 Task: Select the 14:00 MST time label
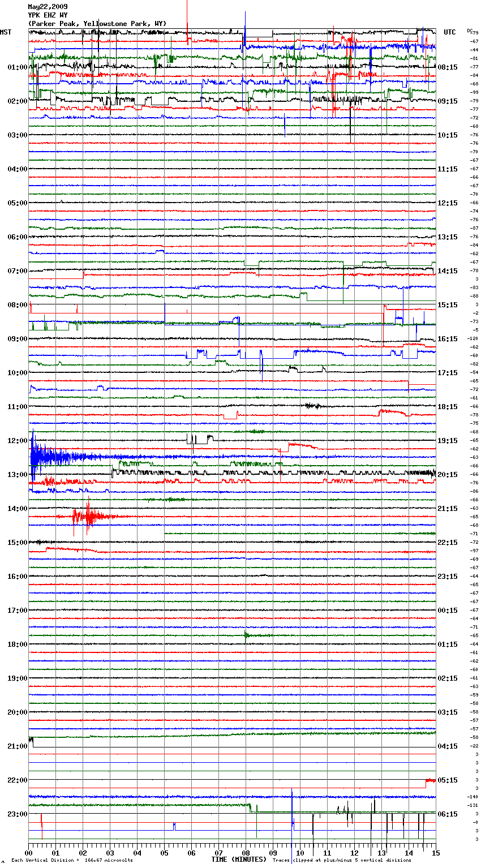coord(18,509)
